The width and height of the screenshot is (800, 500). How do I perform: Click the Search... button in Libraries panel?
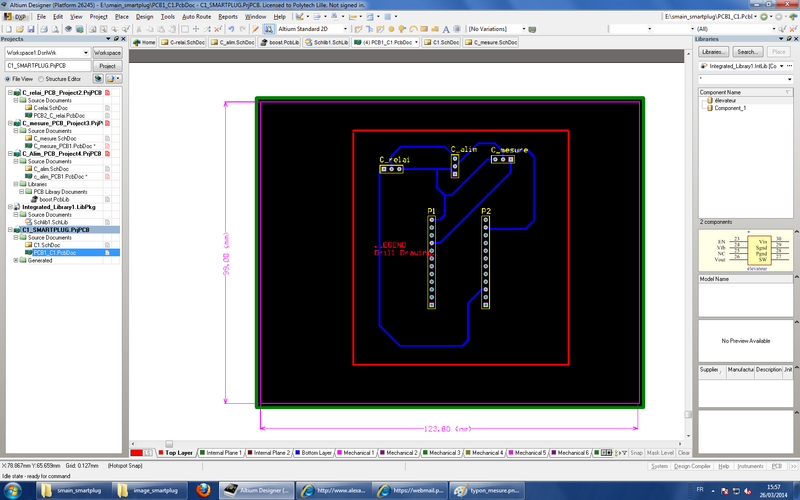747,51
